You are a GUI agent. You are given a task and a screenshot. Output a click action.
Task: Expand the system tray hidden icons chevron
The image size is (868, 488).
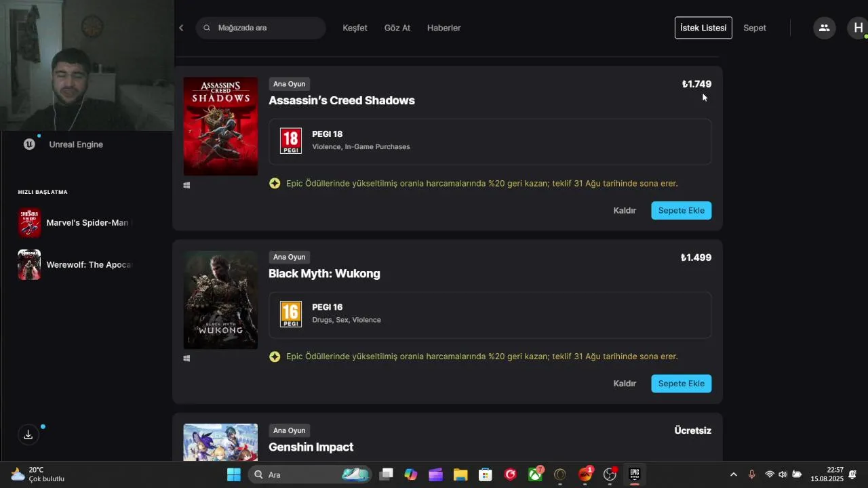(733, 474)
